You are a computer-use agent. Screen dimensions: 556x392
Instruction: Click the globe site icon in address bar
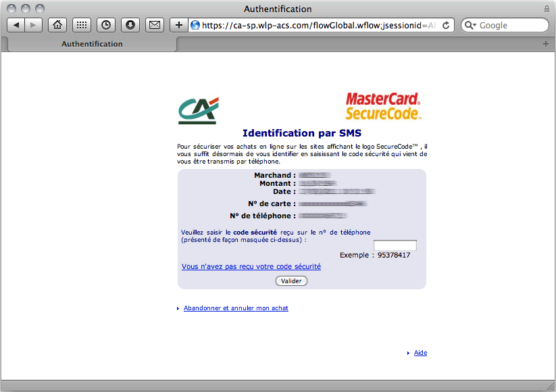click(x=195, y=25)
